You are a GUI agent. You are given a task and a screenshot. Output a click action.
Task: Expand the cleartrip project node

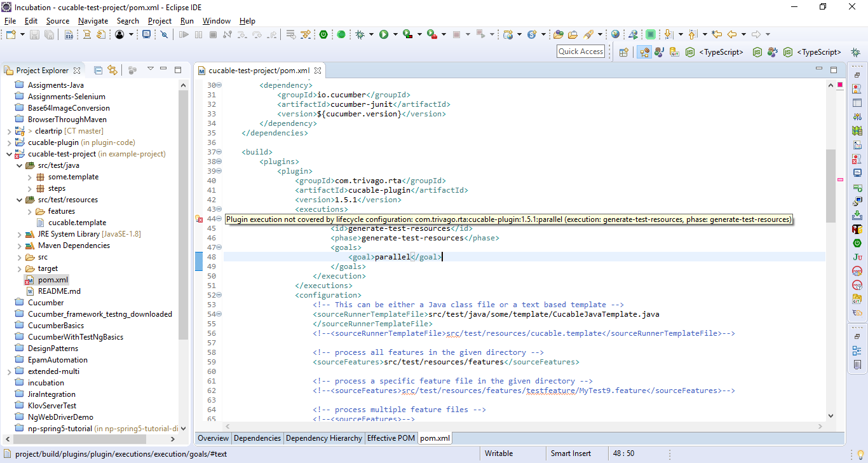(9, 131)
